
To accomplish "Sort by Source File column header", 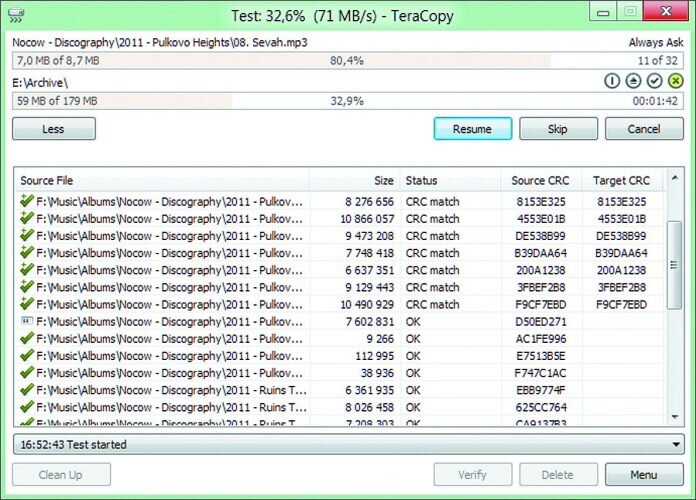I will click(x=162, y=181).
